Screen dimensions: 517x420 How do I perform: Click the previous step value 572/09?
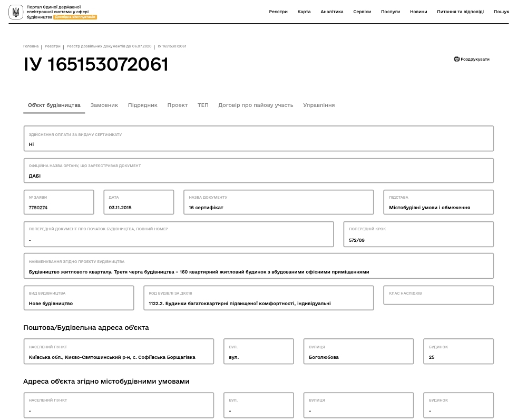point(357,240)
